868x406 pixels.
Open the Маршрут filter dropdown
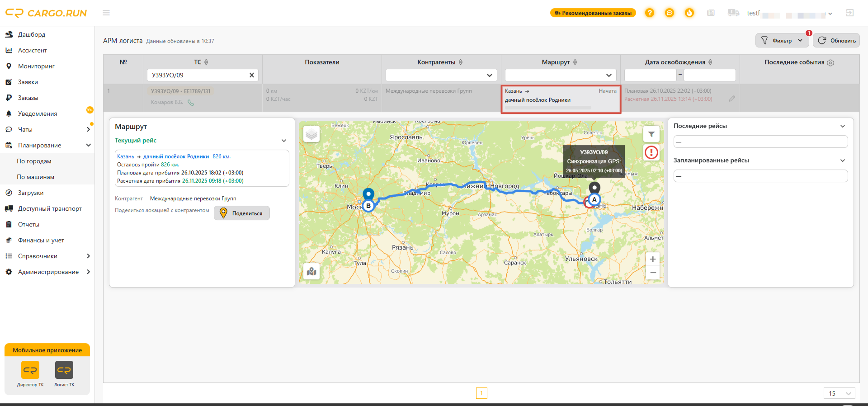point(560,75)
